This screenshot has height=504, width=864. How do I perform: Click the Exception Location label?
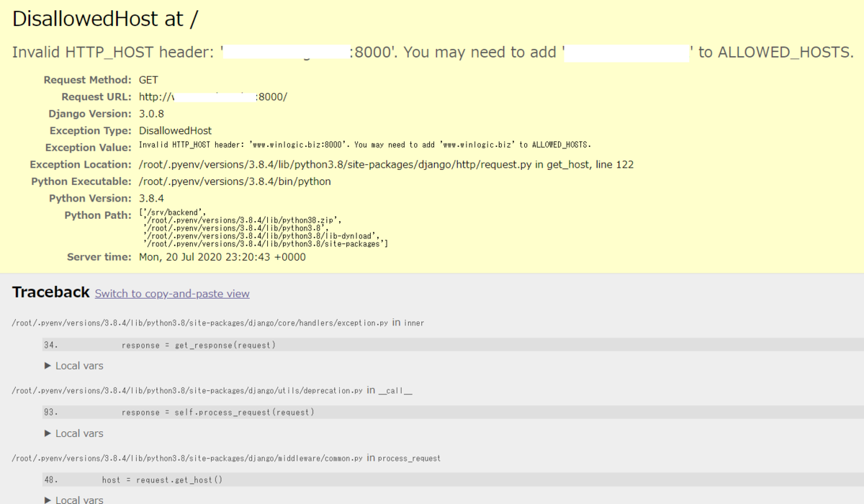point(81,164)
